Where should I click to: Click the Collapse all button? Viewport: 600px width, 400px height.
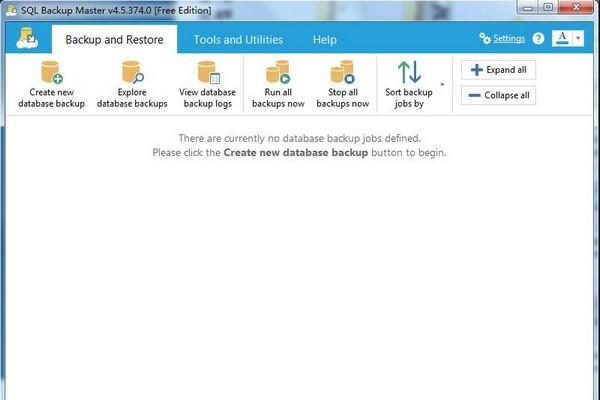[498, 95]
